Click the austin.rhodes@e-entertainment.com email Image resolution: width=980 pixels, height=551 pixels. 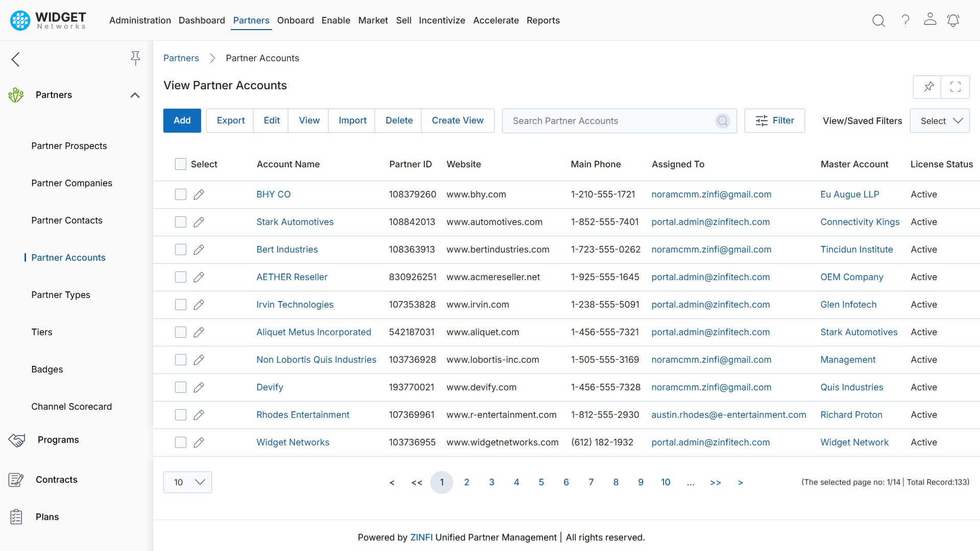point(728,415)
